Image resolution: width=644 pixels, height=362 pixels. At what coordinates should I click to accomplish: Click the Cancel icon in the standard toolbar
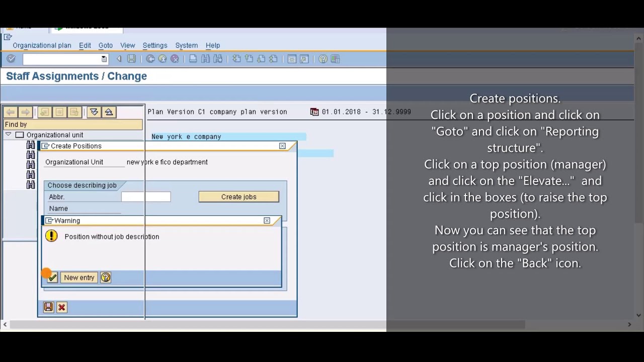[x=175, y=59]
